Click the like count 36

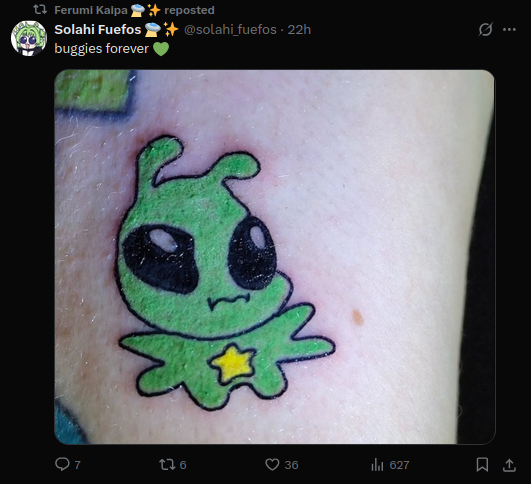click(x=291, y=465)
